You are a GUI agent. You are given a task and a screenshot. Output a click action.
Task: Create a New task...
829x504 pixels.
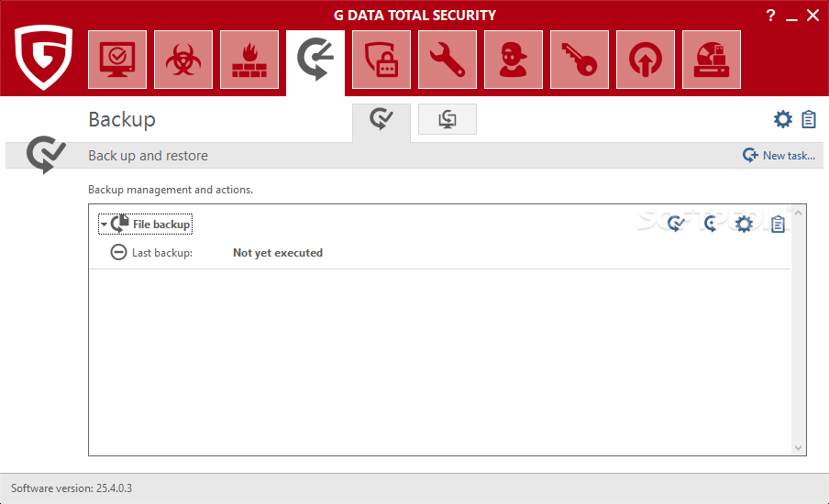[x=779, y=155]
